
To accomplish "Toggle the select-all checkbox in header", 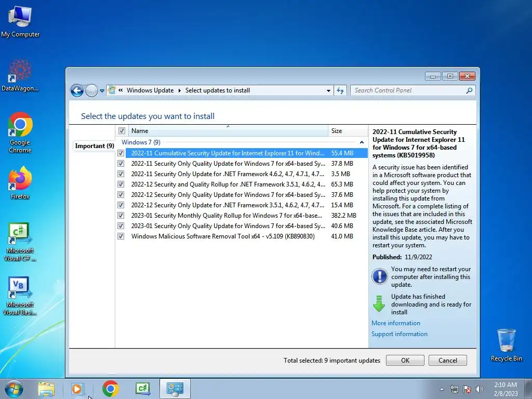I will [122, 130].
